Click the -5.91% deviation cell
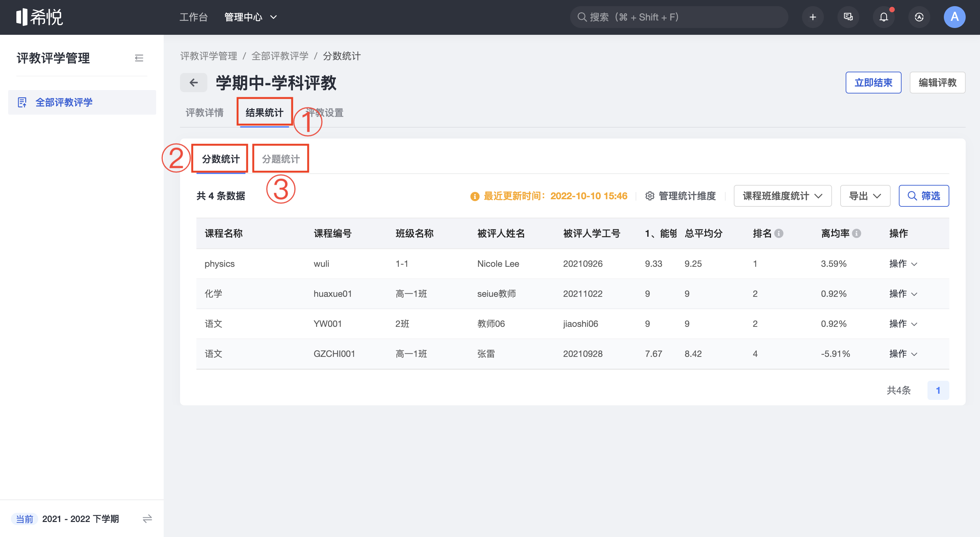980x537 pixels. coord(835,354)
